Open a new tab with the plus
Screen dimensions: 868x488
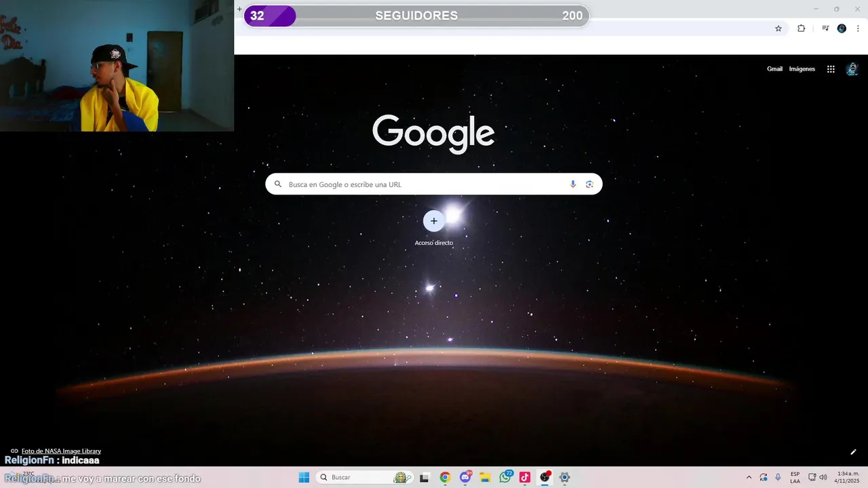[x=239, y=9]
